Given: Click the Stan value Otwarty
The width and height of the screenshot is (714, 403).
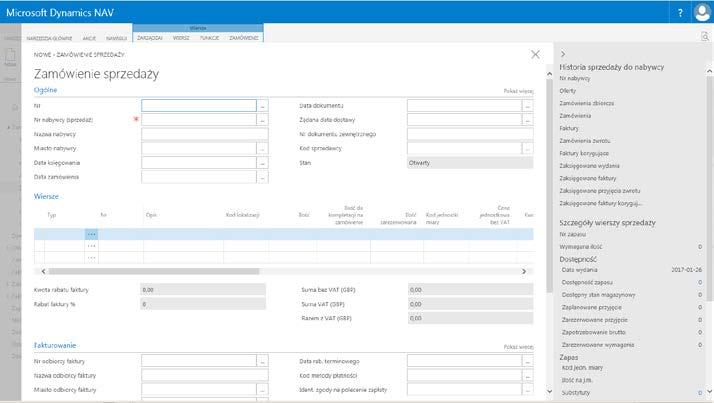Looking at the screenshot, I should (x=470, y=163).
